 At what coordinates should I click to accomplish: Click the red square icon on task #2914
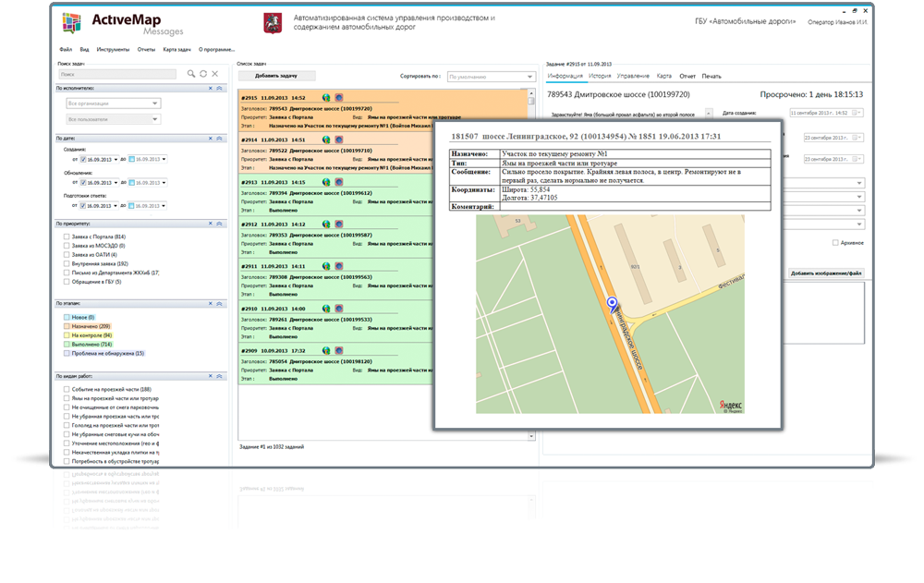pos(338,140)
